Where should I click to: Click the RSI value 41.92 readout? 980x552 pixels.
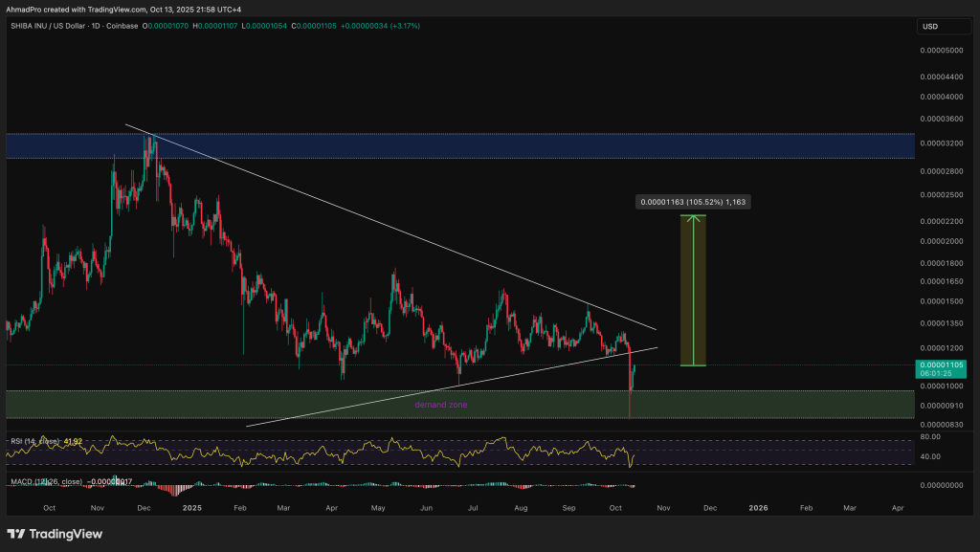tap(72, 441)
